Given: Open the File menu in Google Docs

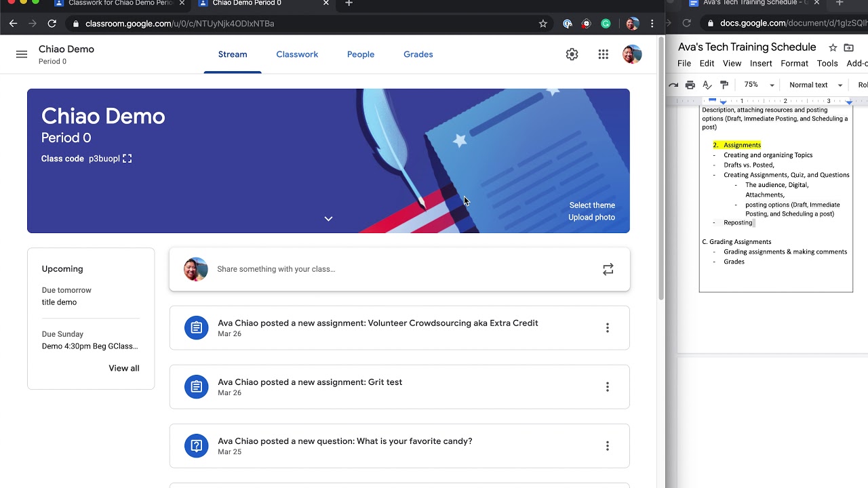Looking at the screenshot, I should (684, 63).
